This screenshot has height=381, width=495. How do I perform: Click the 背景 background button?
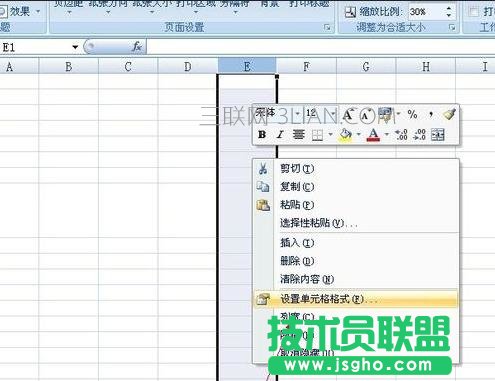(x=269, y=4)
